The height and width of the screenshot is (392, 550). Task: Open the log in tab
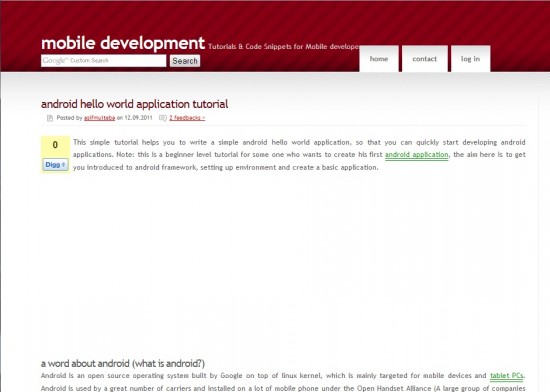point(470,59)
